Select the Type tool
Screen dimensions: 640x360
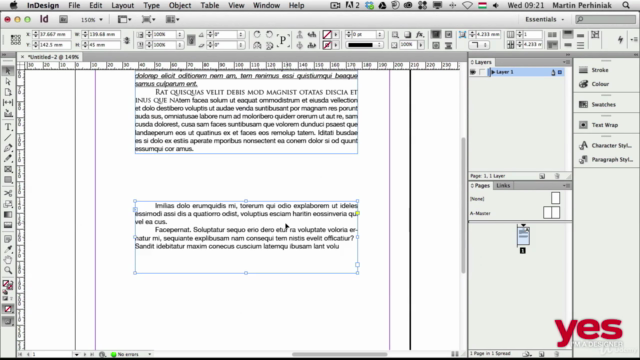pos(8,127)
